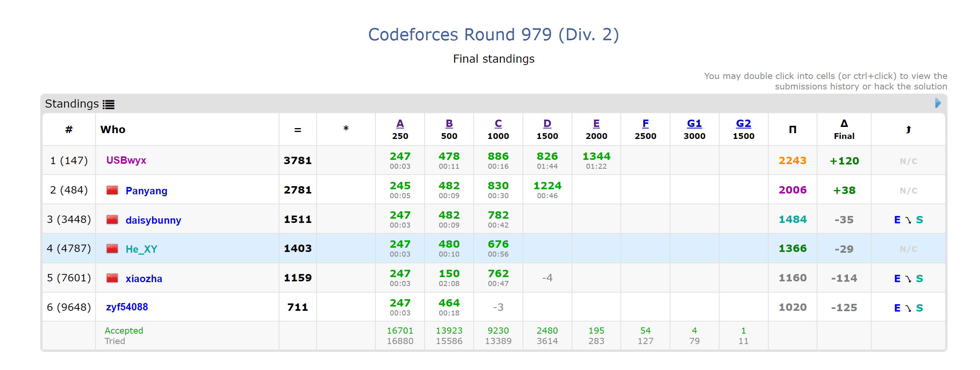Open problem G1 link
Viewport: 980px width, 370px height.
[x=694, y=123]
